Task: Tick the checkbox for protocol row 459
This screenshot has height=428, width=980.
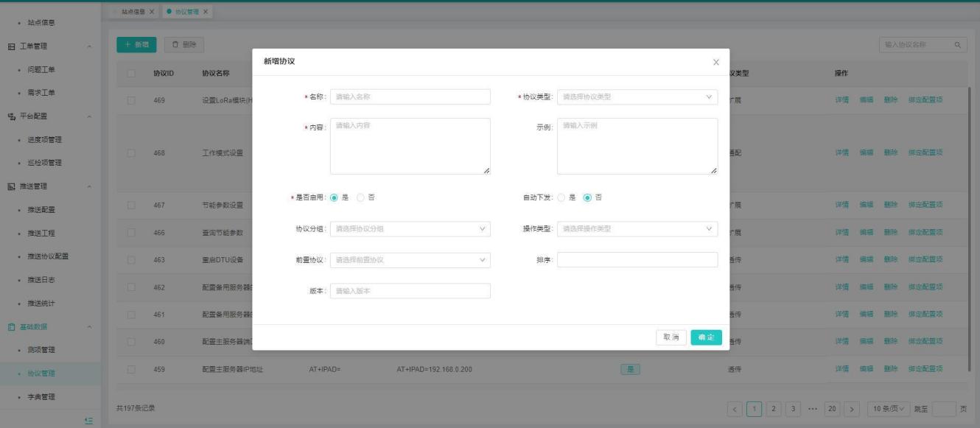Action: pos(131,369)
